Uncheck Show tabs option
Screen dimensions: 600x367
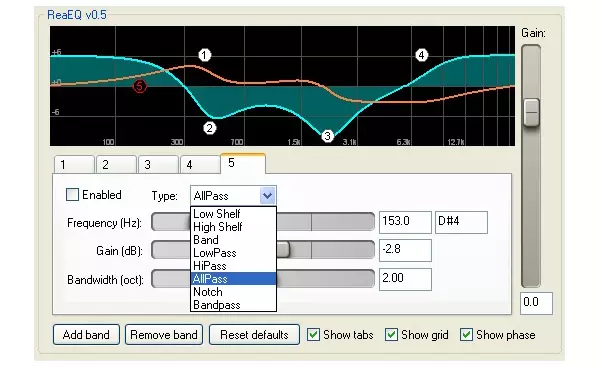click(x=313, y=335)
